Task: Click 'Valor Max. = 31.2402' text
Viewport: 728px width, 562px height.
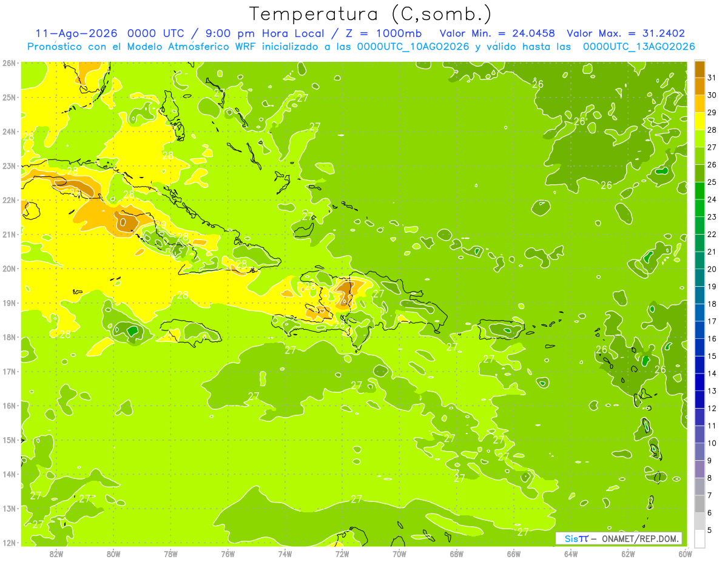Action: pyautogui.click(x=627, y=33)
